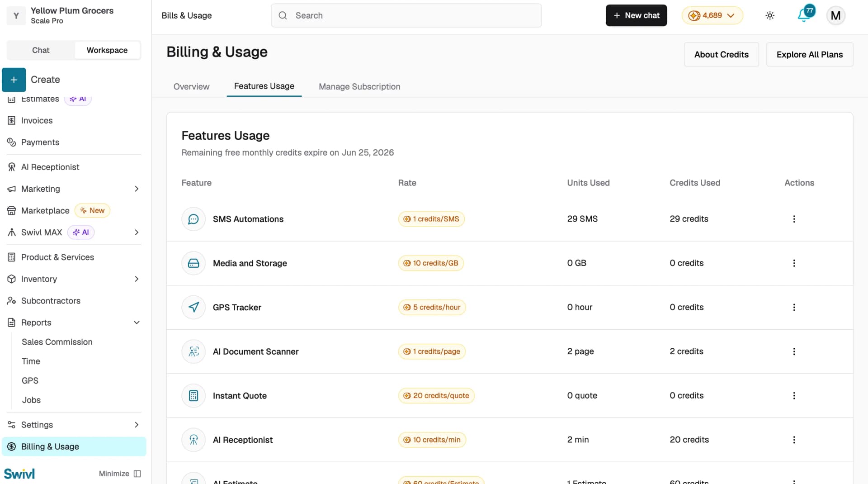Viewport: 868px width, 484px height.
Task: Open Billing & Usage in sidebar
Action: [74, 446]
